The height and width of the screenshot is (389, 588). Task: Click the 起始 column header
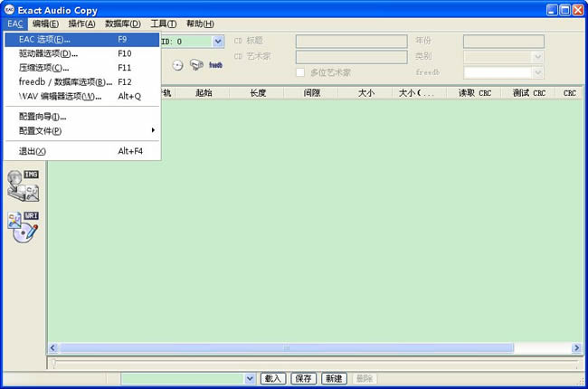pyautogui.click(x=204, y=93)
